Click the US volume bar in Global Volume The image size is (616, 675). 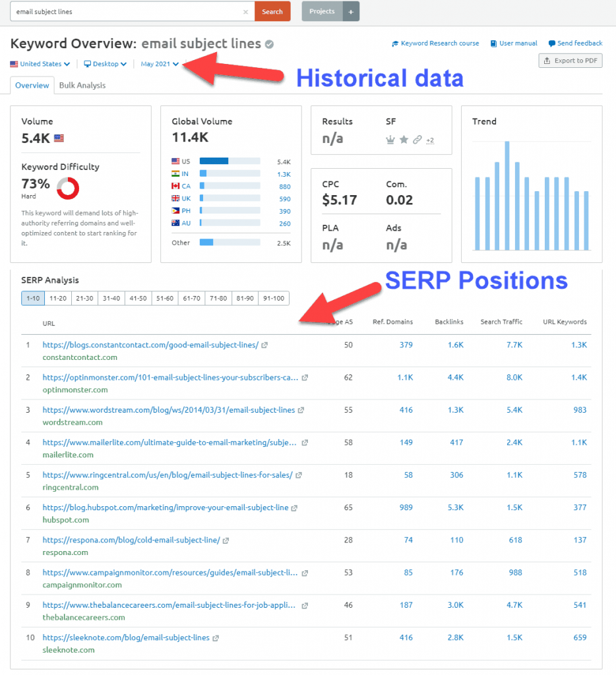click(230, 161)
